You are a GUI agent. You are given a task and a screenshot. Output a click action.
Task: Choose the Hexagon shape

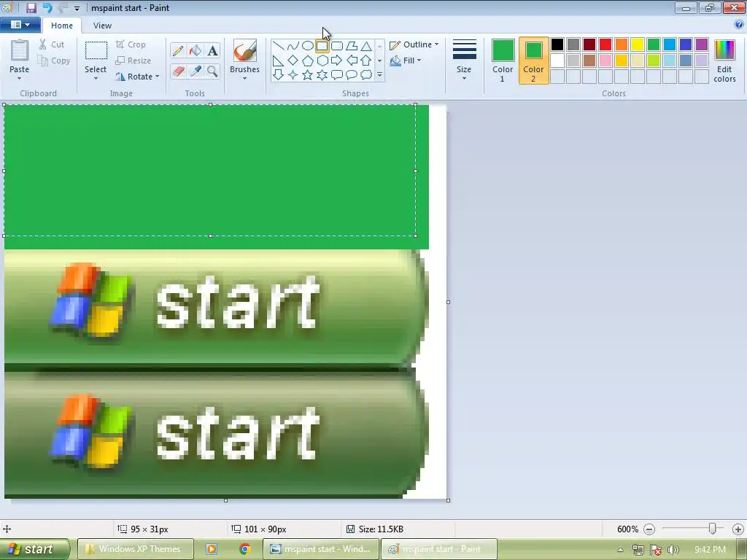click(x=322, y=61)
